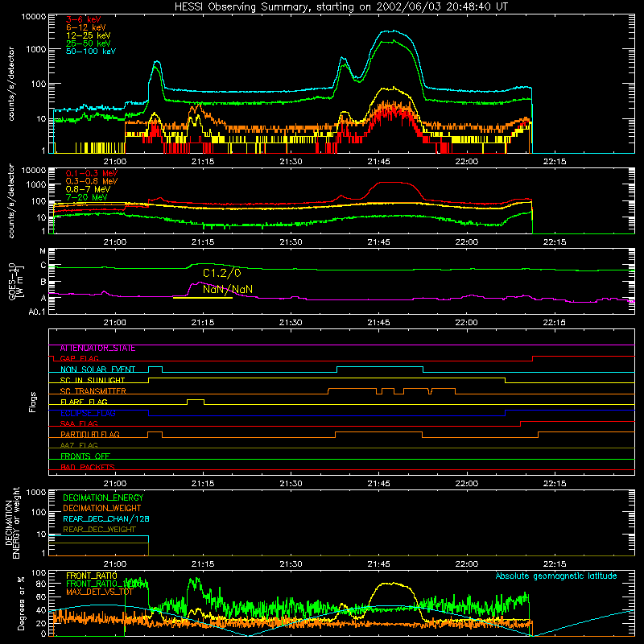Image resolution: width=644 pixels, height=644 pixels.
Task: Click the 80 tick on Degrees axis
Action: pyautogui.click(x=41, y=584)
